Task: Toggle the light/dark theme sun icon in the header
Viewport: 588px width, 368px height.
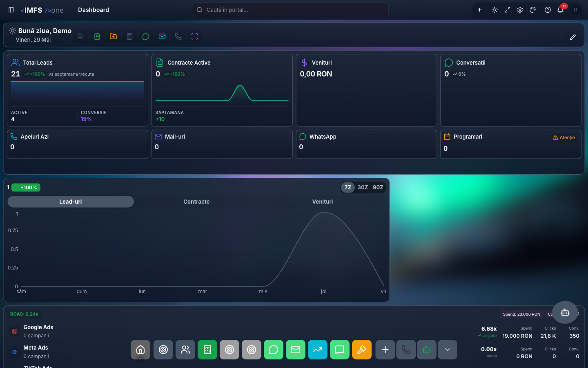Action: pyautogui.click(x=494, y=10)
